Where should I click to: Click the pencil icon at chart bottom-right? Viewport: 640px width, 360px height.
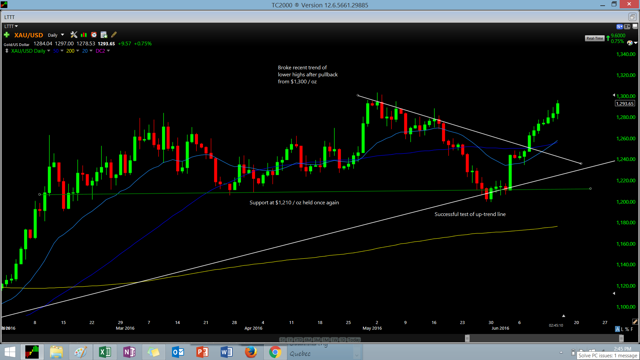(x=635, y=322)
